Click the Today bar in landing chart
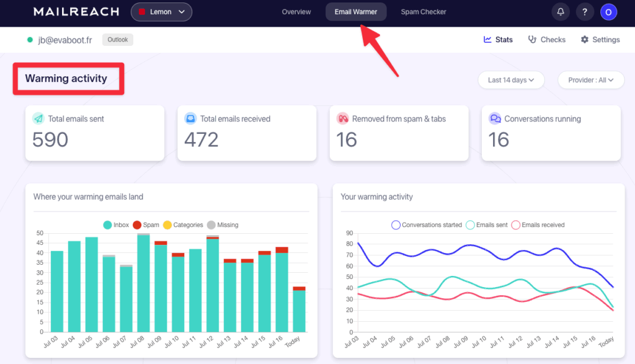The width and height of the screenshot is (635, 364). tap(300, 309)
